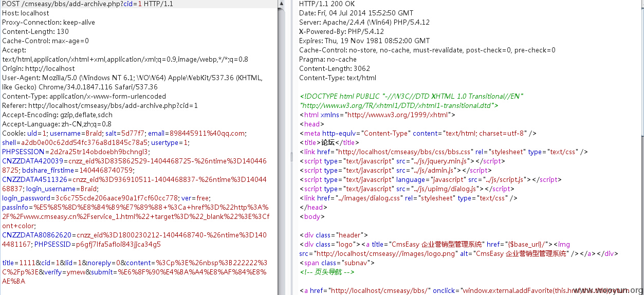644x295 pixels.
Task: Click the 'PHPSESSID=p6gfj7lfa5afloi843jjca34g5' cookie
Action: coord(98,244)
